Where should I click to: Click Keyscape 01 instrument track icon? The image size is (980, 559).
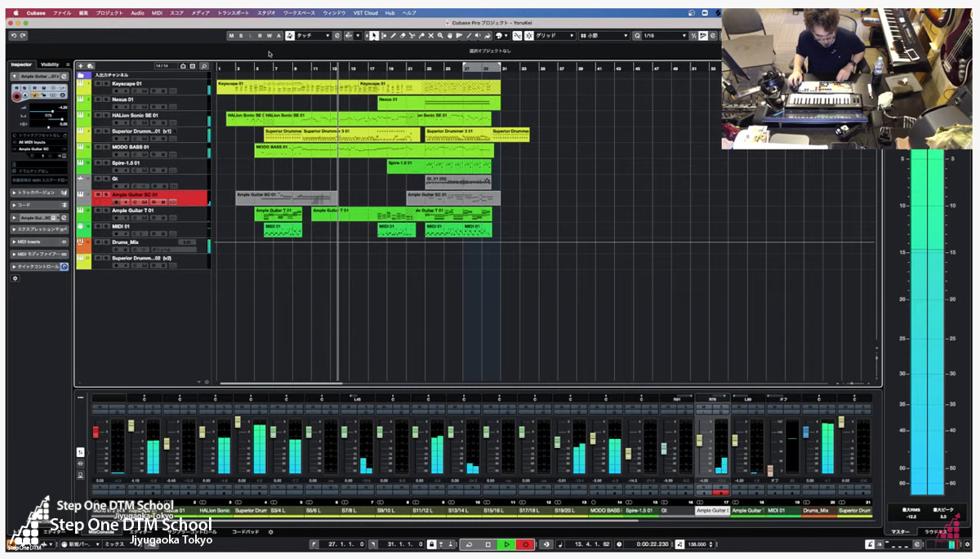point(80,84)
